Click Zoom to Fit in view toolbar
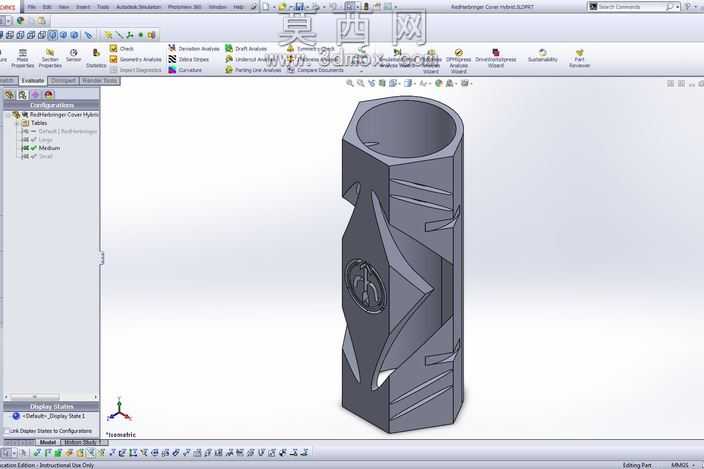Viewport: 704px width, 469px height. 350,83
